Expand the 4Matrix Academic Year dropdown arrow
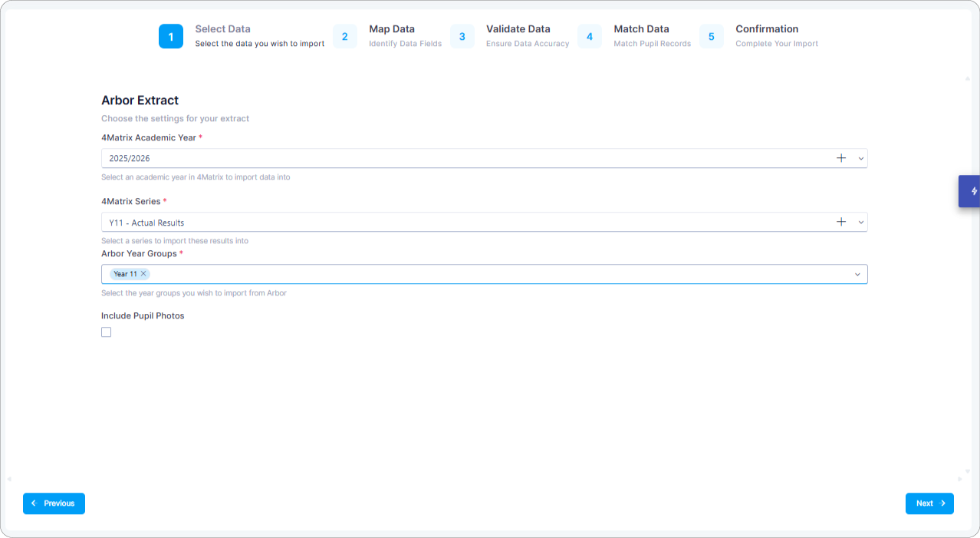The height and width of the screenshot is (538, 980). click(x=861, y=158)
